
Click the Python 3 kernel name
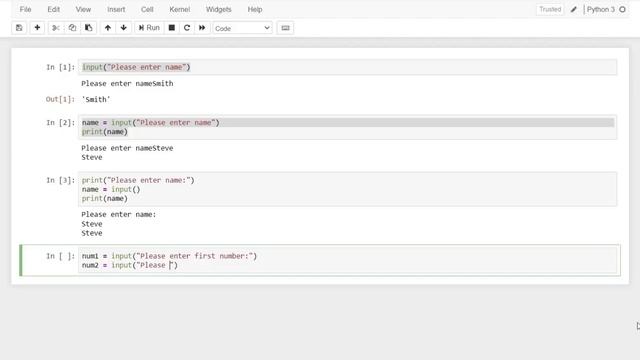pyautogui.click(x=600, y=9)
